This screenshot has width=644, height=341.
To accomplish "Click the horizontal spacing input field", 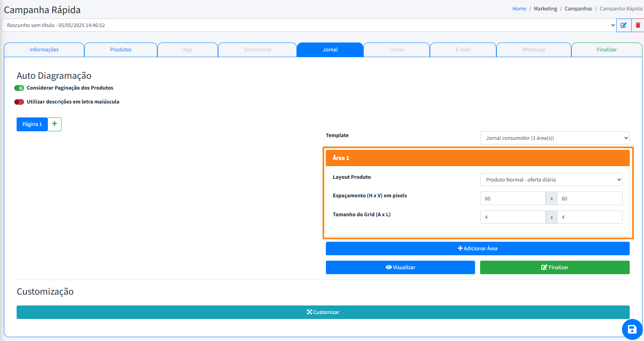I will 513,198.
